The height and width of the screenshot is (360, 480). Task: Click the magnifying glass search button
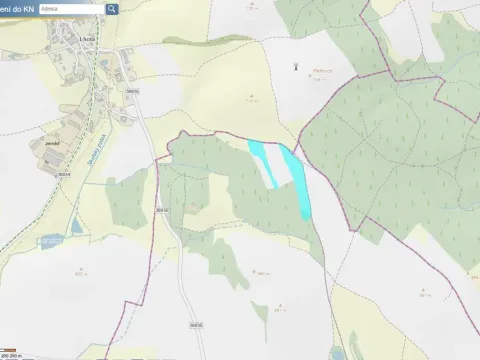pyautogui.click(x=112, y=9)
